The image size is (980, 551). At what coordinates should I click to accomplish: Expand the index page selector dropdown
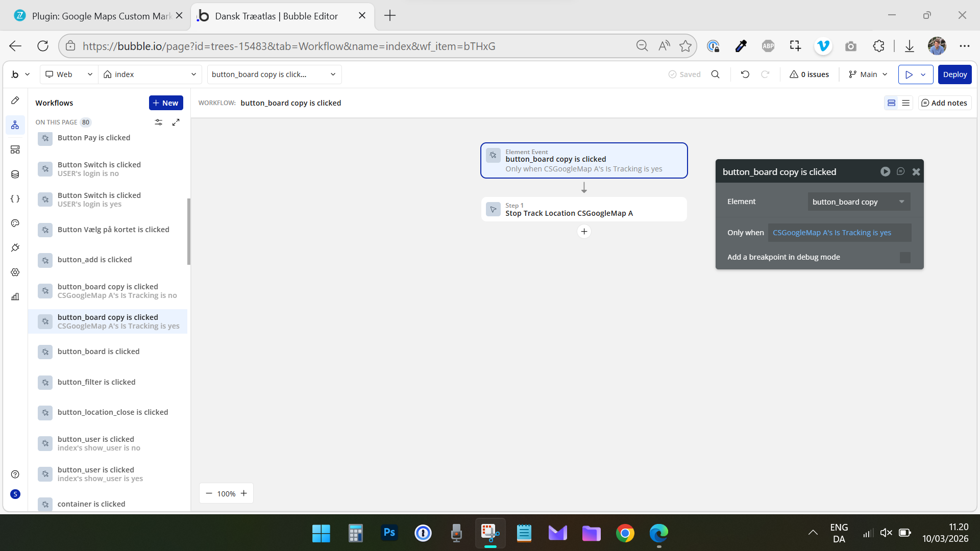pos(150,74)
